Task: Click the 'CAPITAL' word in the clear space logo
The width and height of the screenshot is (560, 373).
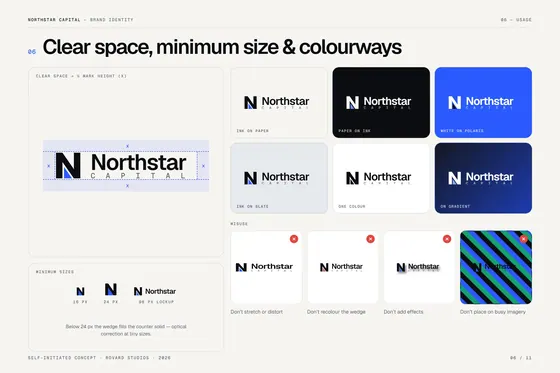Action: pos(138,176)
